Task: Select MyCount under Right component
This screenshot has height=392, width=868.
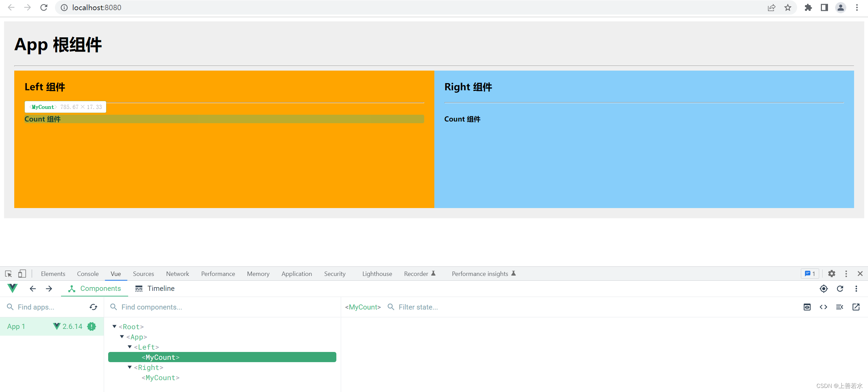Action: coord(160,378)
